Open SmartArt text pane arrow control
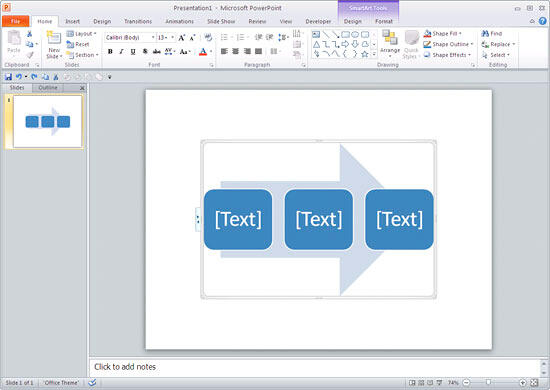Viewport: 550px width, 390px height. coord(198,220)
